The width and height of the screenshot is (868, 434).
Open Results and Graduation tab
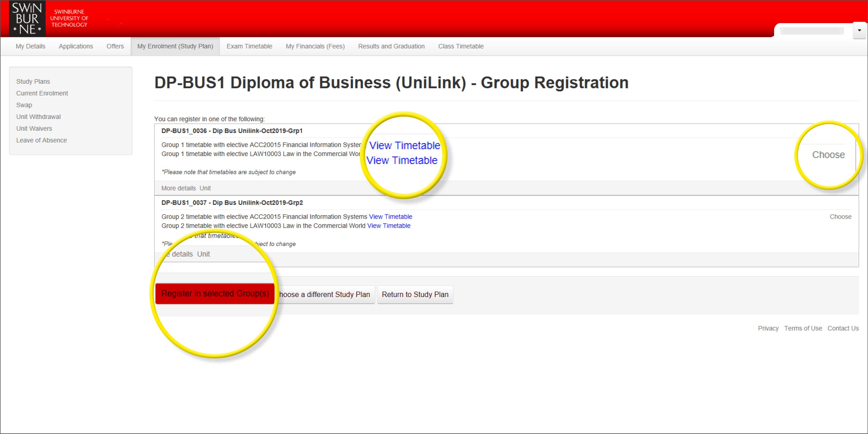tap(391, 47)
